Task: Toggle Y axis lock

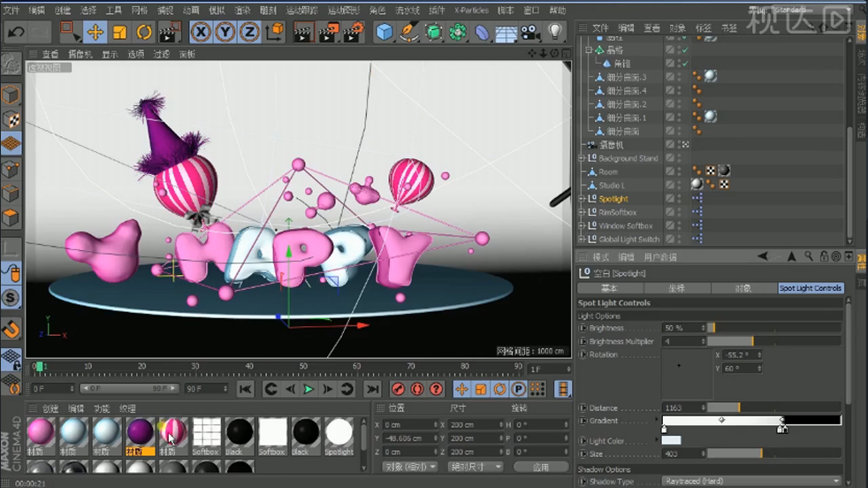Action: pyautogui.click(x=225, y=32)
